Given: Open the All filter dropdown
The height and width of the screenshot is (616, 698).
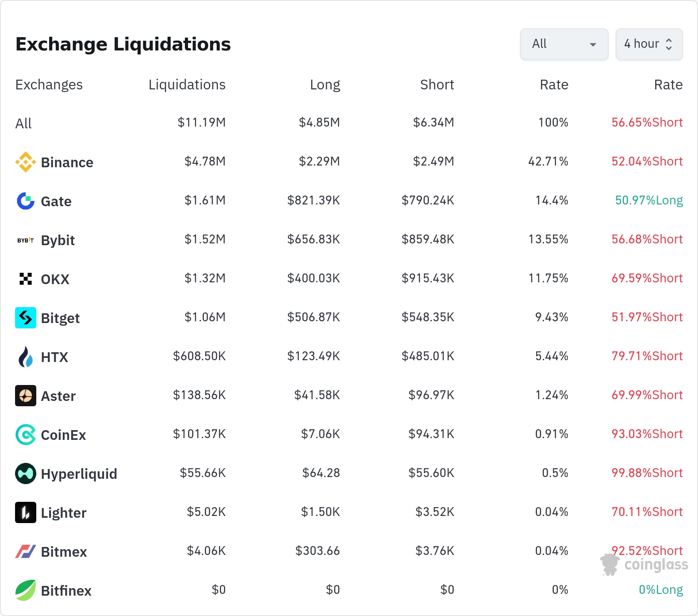Looking at the screenshot, I should [564, 44].
